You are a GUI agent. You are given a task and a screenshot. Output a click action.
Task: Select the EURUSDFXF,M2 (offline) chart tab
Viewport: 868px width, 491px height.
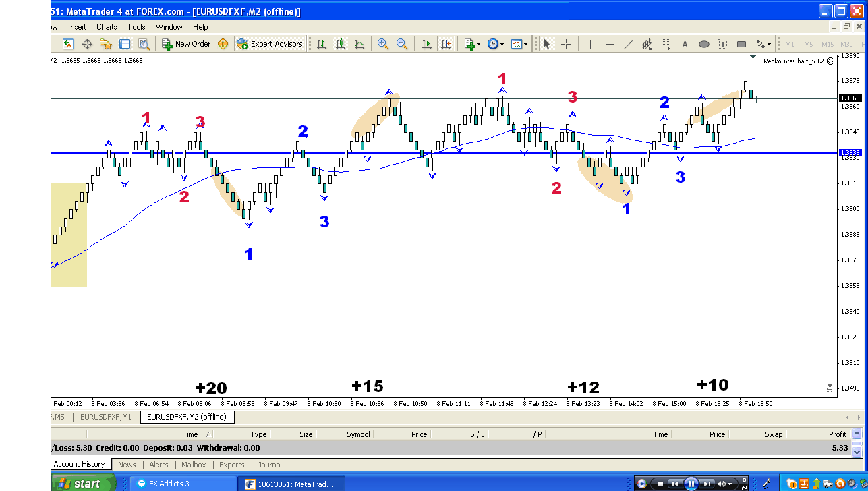187,417
